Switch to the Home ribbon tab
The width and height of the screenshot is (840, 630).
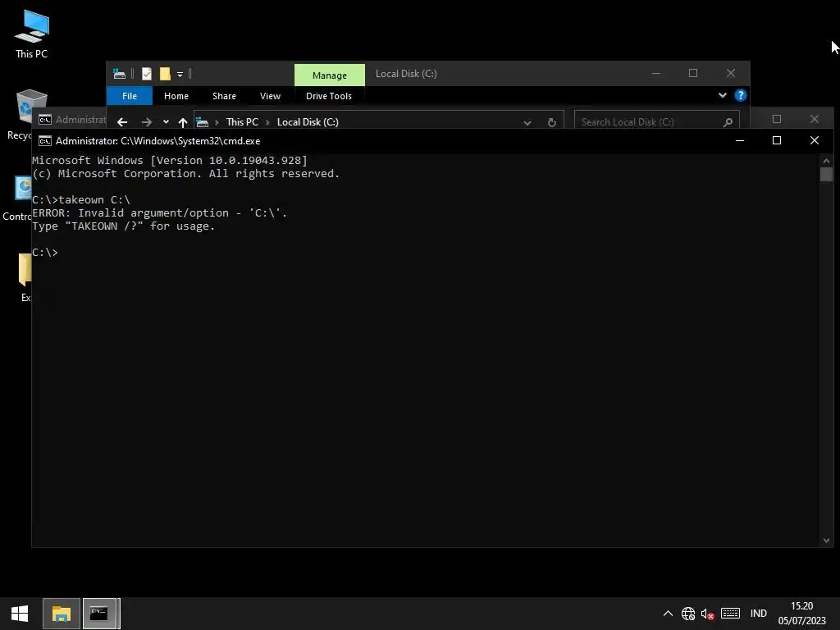click(176, 96)
